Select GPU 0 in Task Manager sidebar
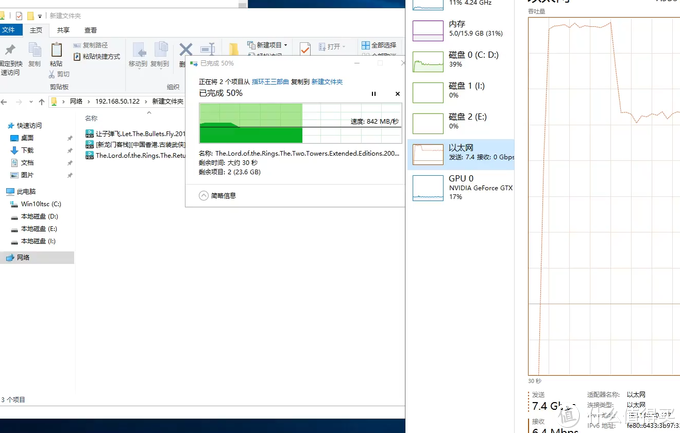 click(461, 188)
